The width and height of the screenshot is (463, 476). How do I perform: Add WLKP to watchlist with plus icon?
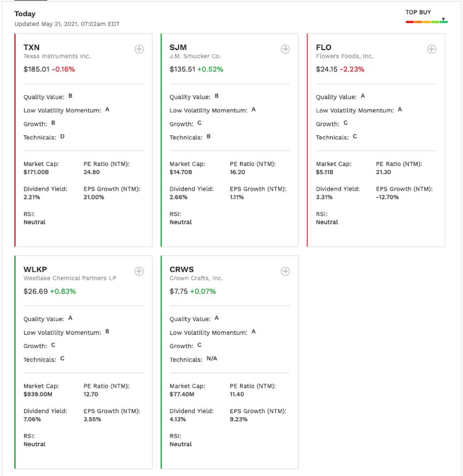point(139,271)
